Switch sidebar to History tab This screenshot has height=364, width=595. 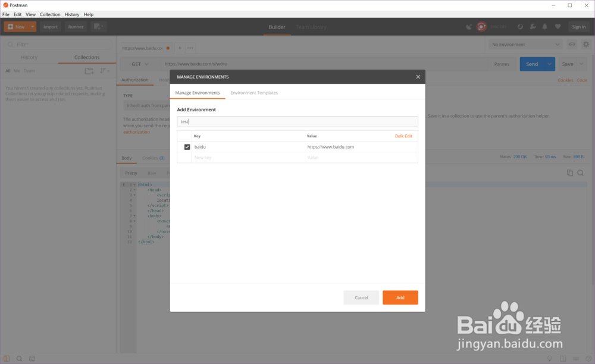(29, 57)
